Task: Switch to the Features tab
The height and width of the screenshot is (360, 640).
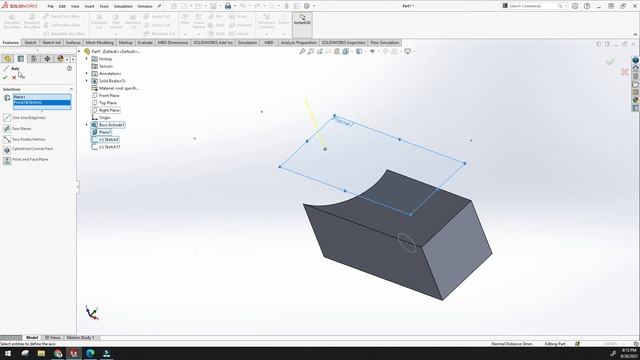Action: (11, 42)
